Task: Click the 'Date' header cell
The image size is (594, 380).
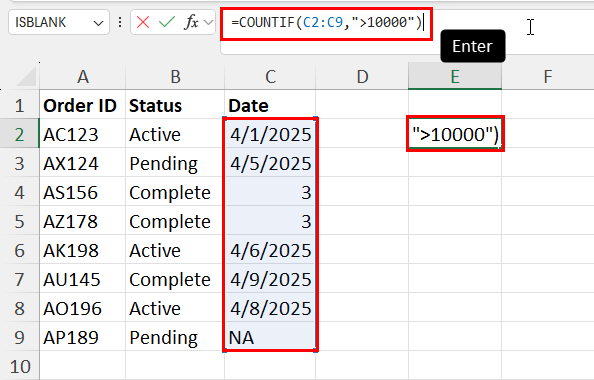Action: pyautogui.click(x=270, y=105)
